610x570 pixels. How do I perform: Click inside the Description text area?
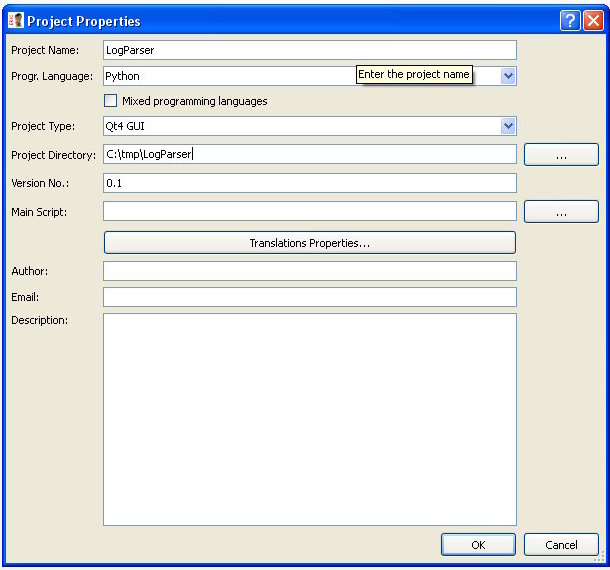point(310,419)
